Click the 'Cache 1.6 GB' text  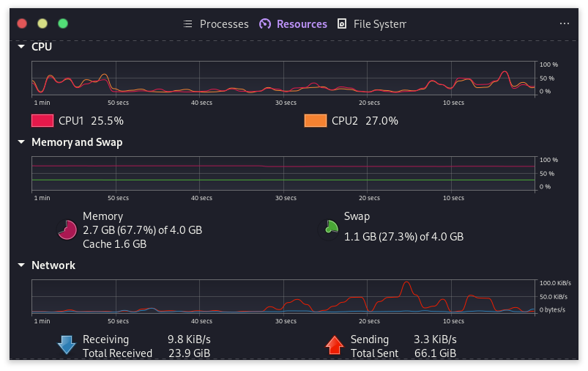(115, 244)
